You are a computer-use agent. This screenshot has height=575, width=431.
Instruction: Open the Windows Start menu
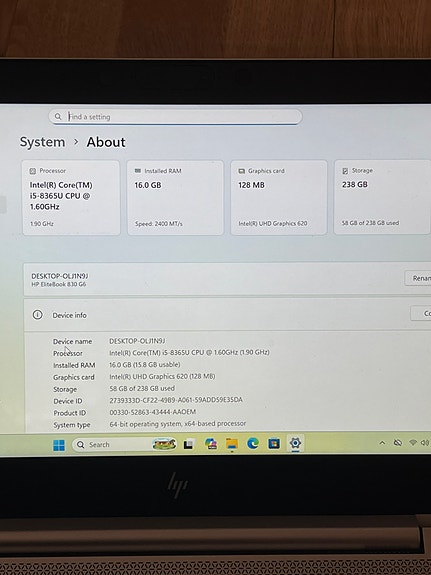point(59,445)
